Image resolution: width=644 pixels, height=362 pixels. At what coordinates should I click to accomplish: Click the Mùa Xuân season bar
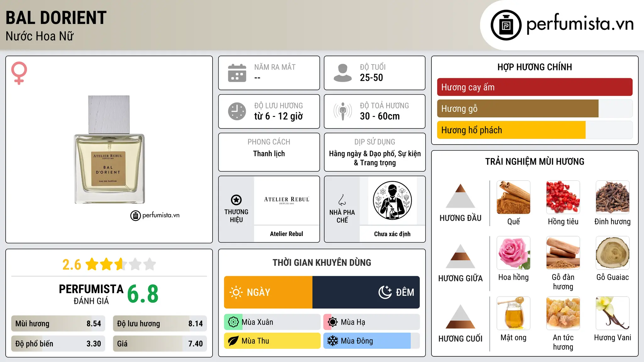[x=272, y=322]
